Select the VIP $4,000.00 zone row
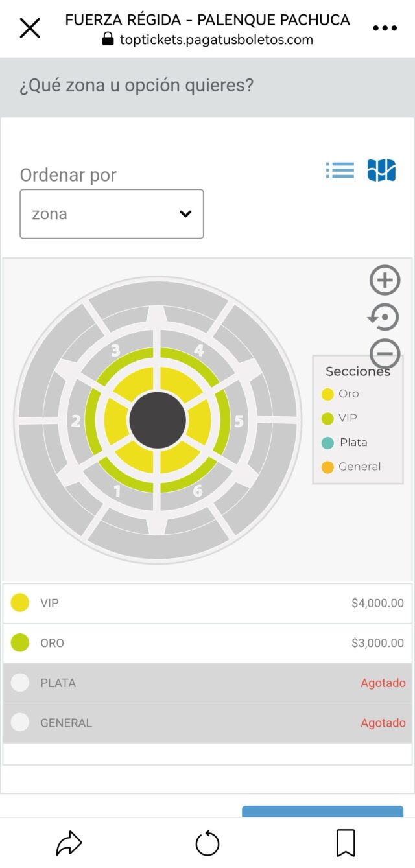 point(207,604)
